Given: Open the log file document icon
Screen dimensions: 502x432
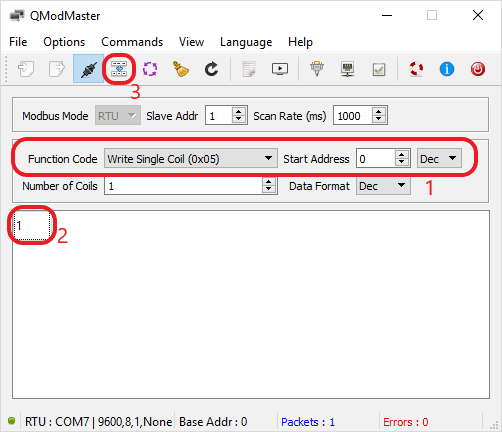Looking at the screenshot, I should (249, 69).
